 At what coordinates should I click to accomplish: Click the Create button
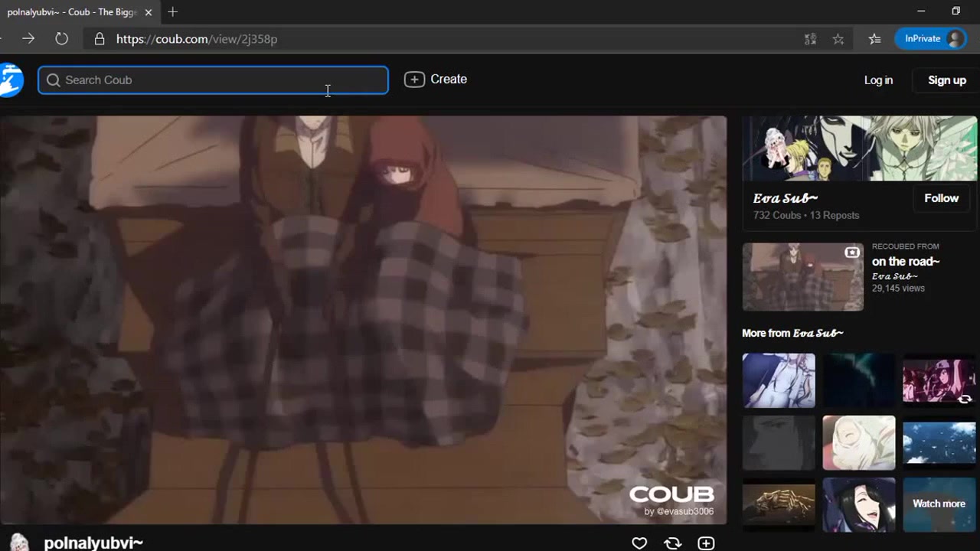pyautogui.click(x=436, y=80)
